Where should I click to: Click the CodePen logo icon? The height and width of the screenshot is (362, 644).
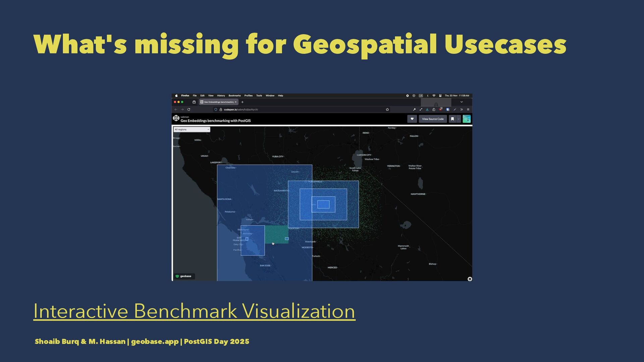coord(176,118)
